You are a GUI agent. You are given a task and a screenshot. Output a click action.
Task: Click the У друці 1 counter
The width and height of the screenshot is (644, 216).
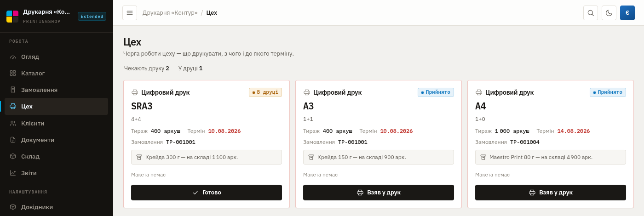[x=190, y=68]
